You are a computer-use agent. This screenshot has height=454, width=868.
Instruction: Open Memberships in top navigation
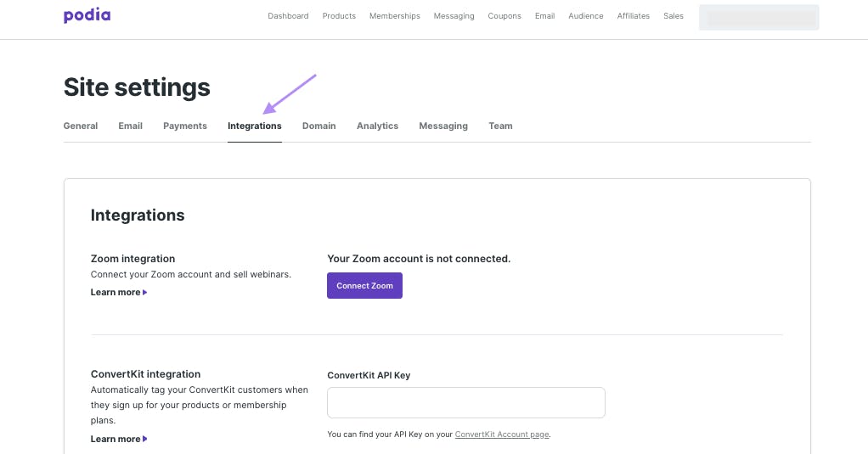click(x=395, y=16)
